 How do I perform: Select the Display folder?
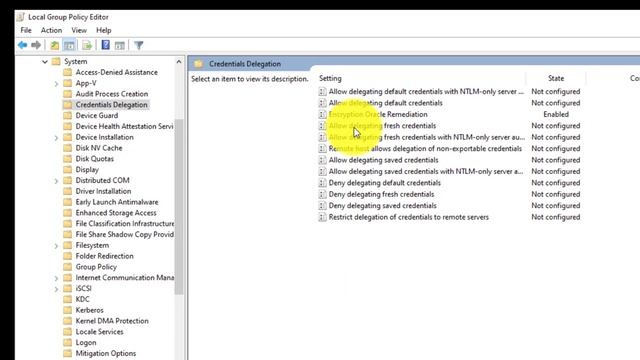(87, 170)
